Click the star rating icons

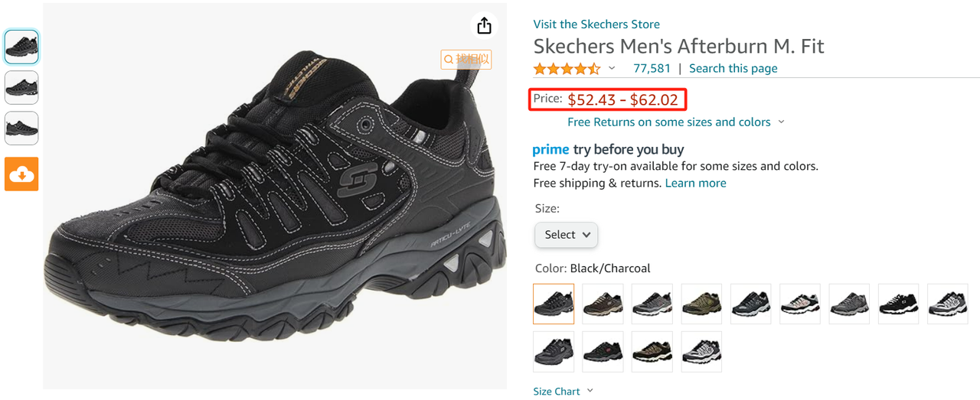coord(567,69)
